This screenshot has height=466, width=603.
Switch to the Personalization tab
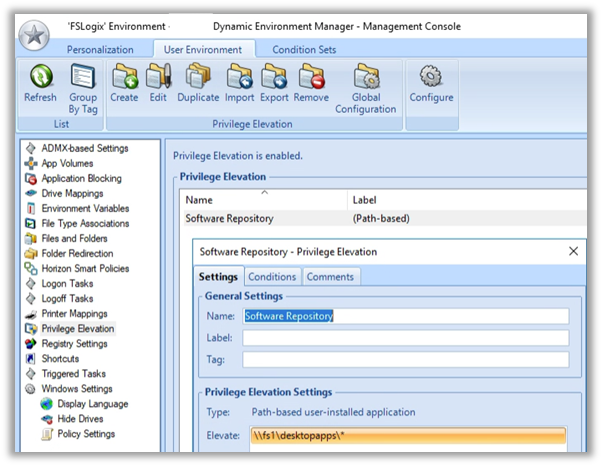click(100, 49)
